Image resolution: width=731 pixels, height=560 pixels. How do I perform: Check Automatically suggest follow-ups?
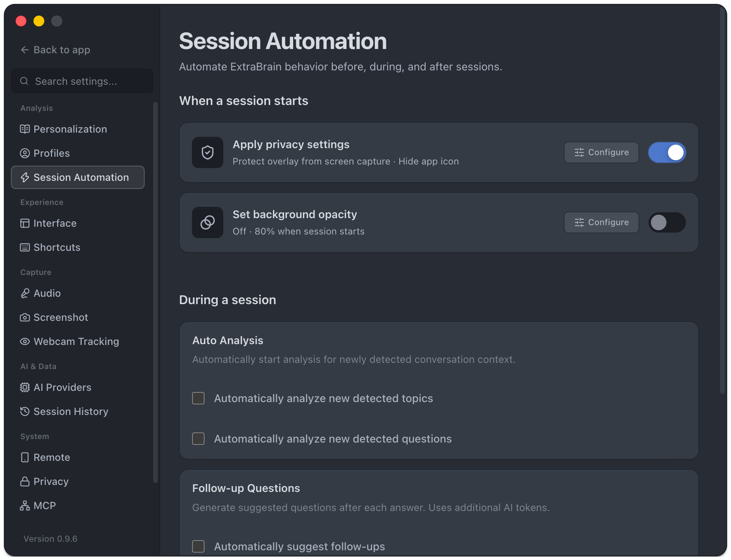[x=198, y=546]
